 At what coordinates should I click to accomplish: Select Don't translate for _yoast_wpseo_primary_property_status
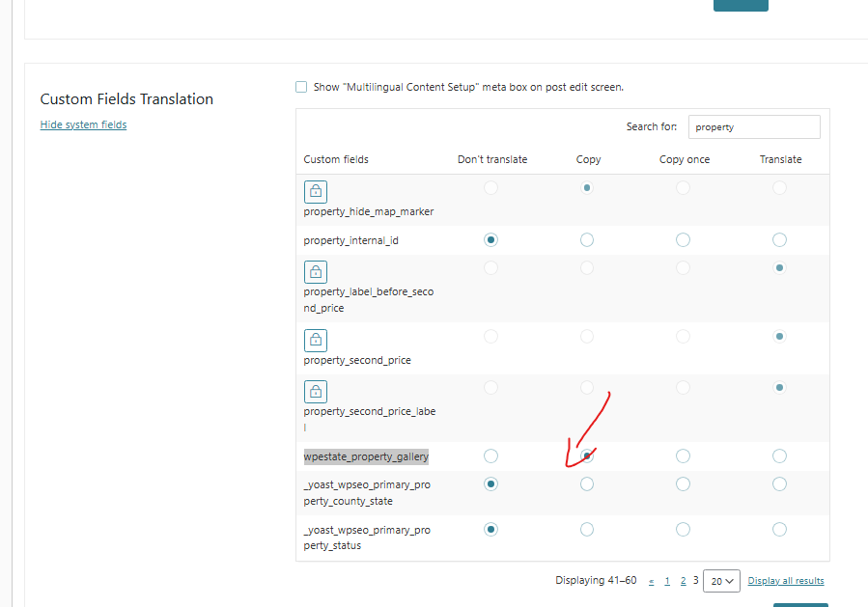[490, 530]
